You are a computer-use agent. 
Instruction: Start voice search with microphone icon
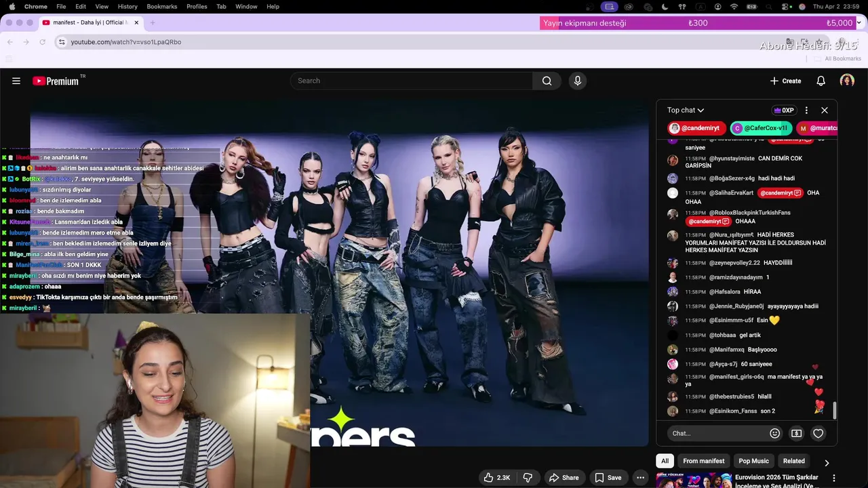tap(578, 81)
